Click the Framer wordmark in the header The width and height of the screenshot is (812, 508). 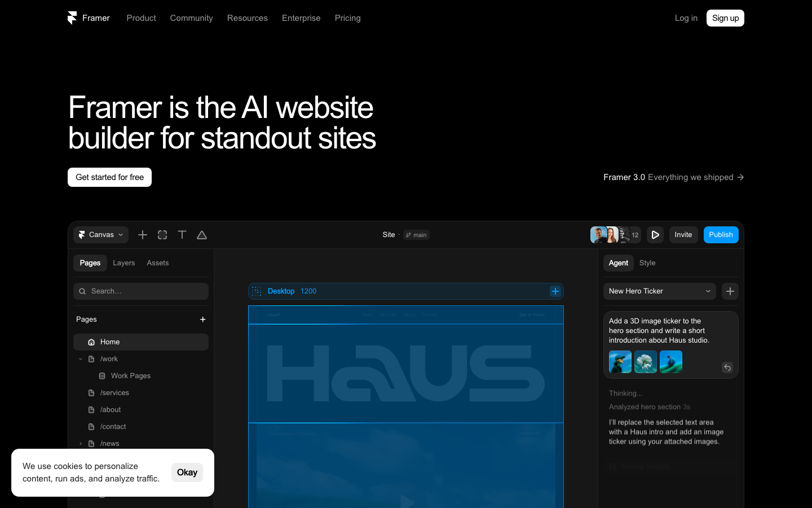[96, 18]
